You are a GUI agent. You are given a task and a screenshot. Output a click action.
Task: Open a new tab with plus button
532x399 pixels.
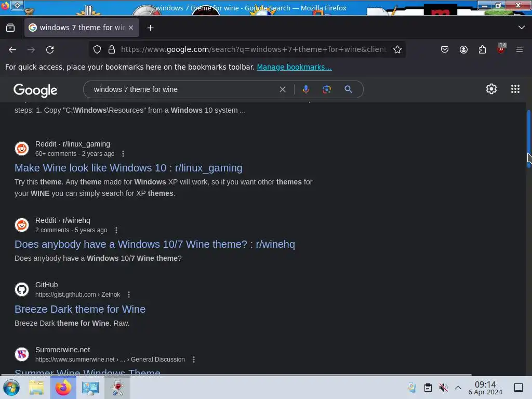(150, 28)
